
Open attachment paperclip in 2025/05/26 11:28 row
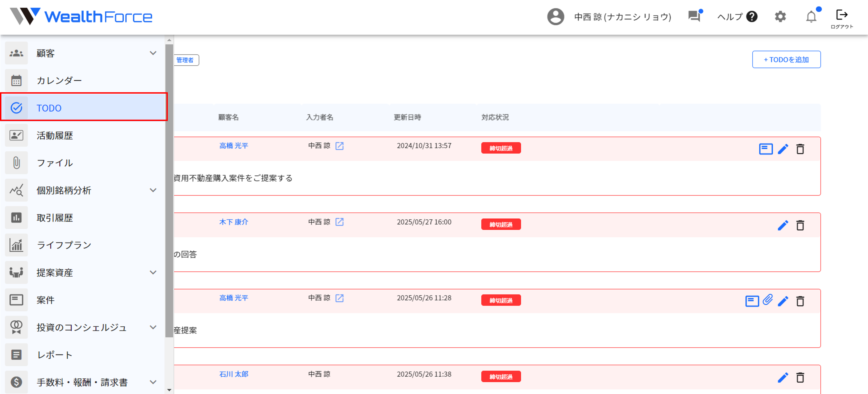click(x=768, y=299)
